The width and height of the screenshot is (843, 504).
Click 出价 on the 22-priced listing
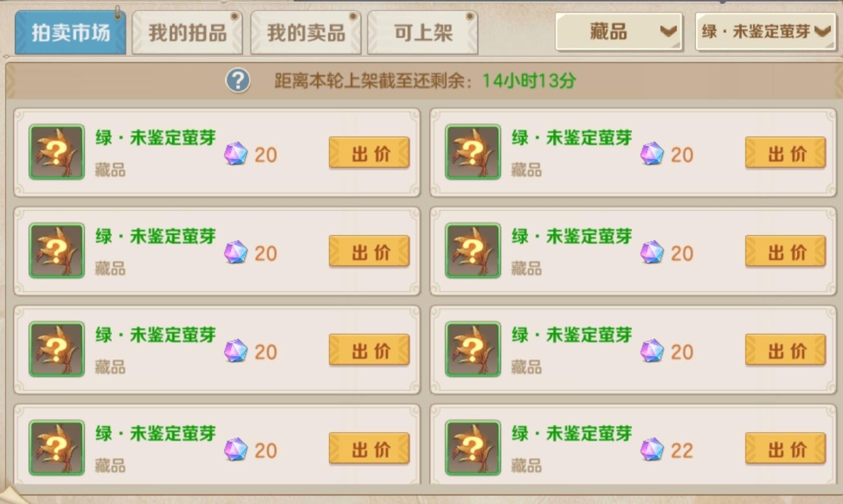click(785, 449)
